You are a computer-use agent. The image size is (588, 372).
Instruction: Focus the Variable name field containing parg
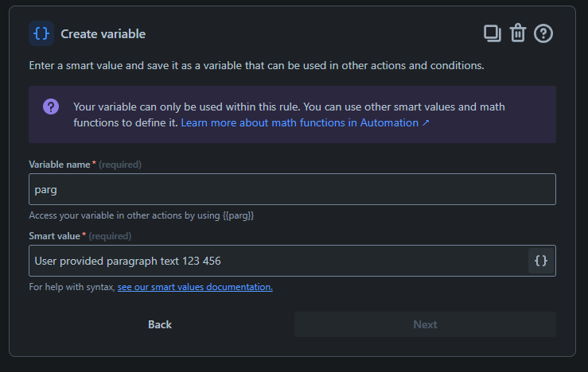(292, 189)
